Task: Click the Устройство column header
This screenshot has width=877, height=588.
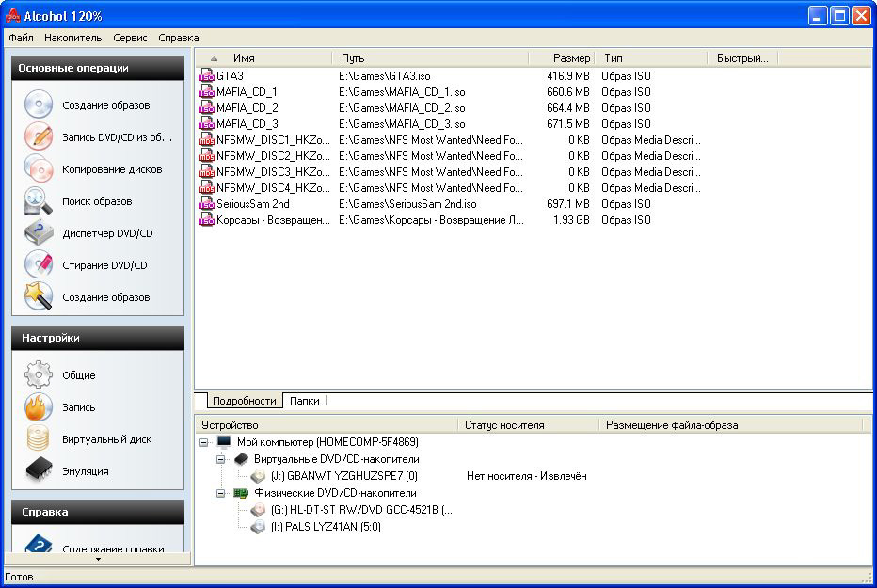Action: tap(327, 425)
